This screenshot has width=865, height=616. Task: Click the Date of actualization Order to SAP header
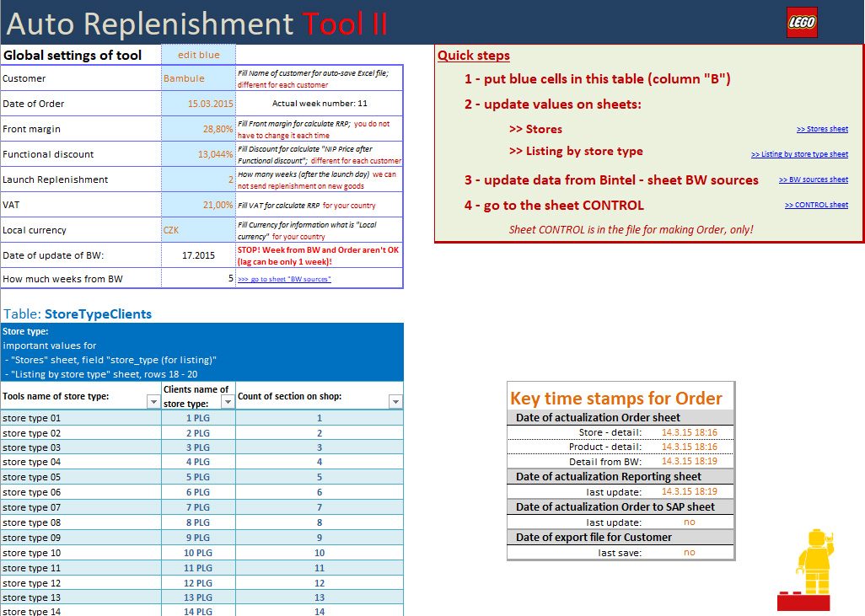(615, 506)
